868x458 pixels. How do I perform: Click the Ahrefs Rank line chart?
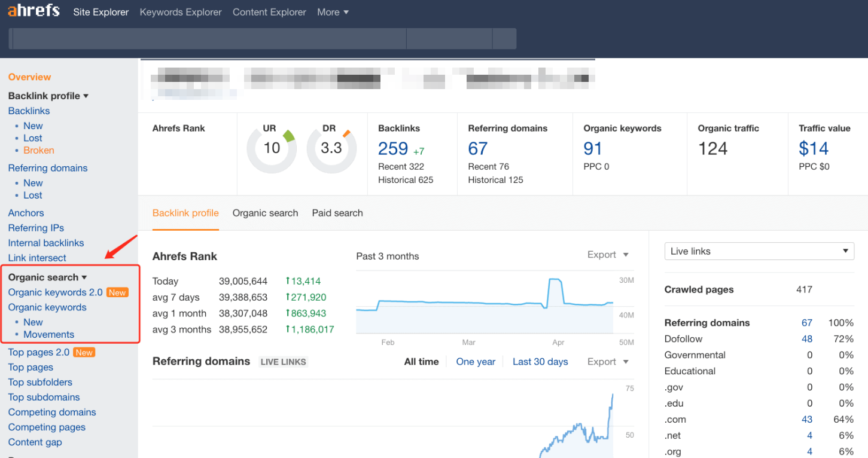coord(485,305)
